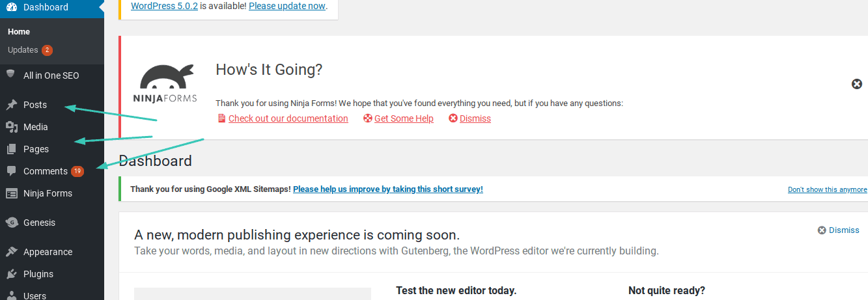Click the Users person icon

[11, 295]
